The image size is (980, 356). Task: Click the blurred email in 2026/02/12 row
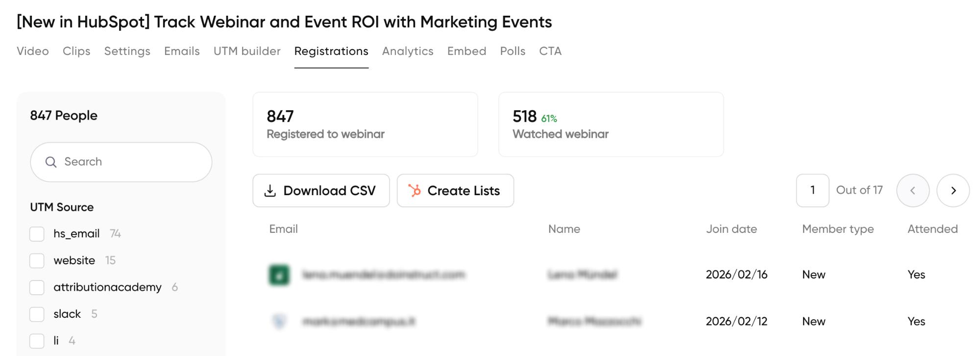359,321
